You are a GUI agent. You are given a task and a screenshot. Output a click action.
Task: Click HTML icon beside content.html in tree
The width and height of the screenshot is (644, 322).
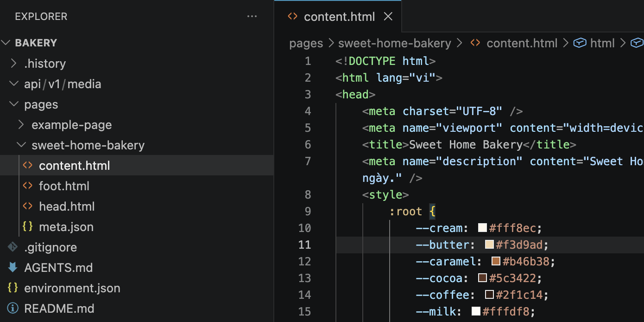tap(28, 165)
